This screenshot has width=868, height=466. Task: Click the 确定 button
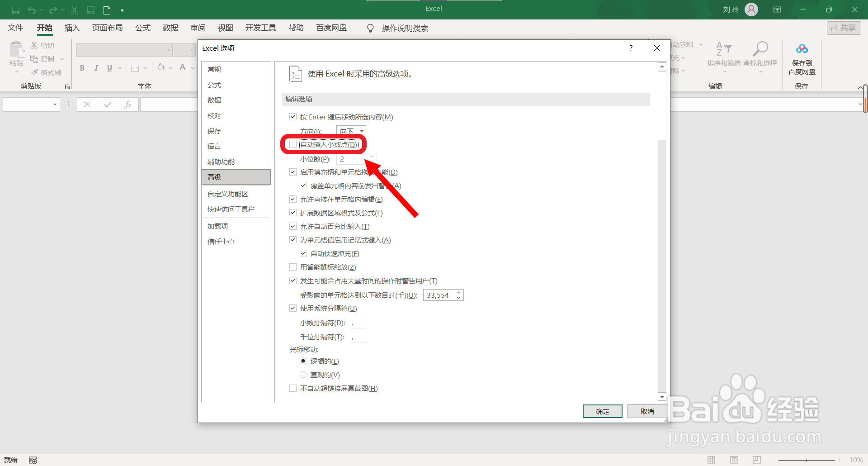click(x=602, y=411)
